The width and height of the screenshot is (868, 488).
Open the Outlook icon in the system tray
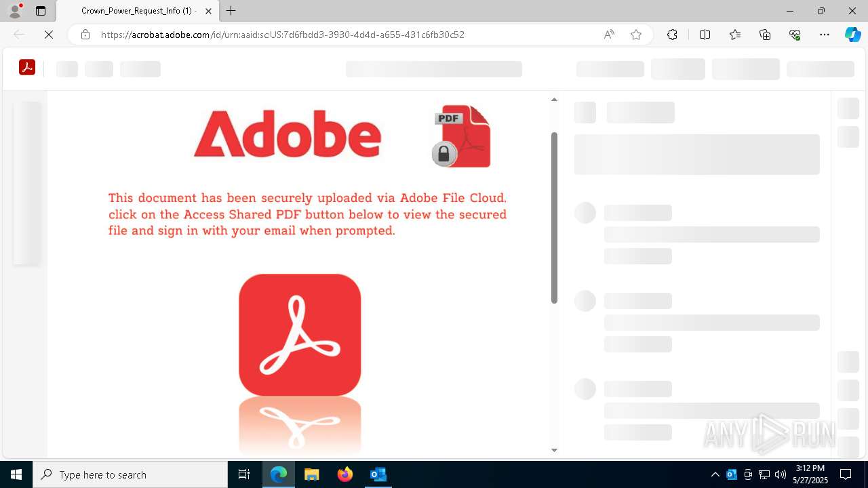click(x=732, y=474)
